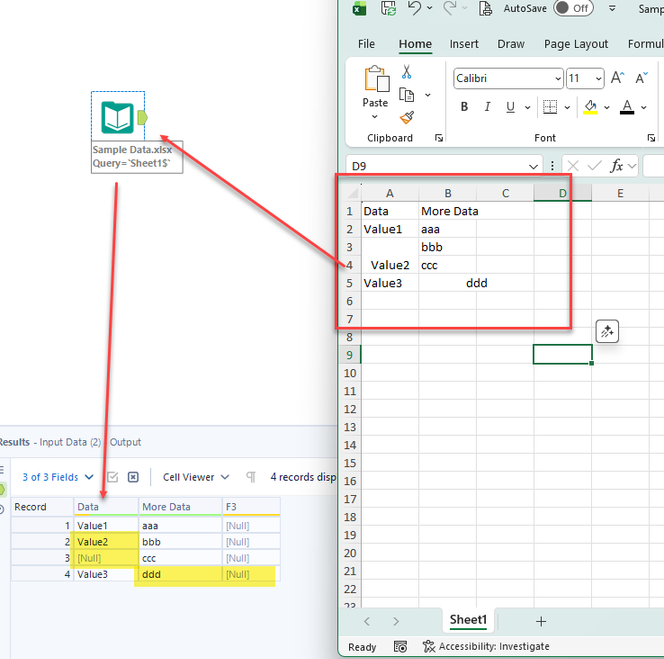Expand the underline style dropdown arrow
Screen dimensions: 664x659
528,107
